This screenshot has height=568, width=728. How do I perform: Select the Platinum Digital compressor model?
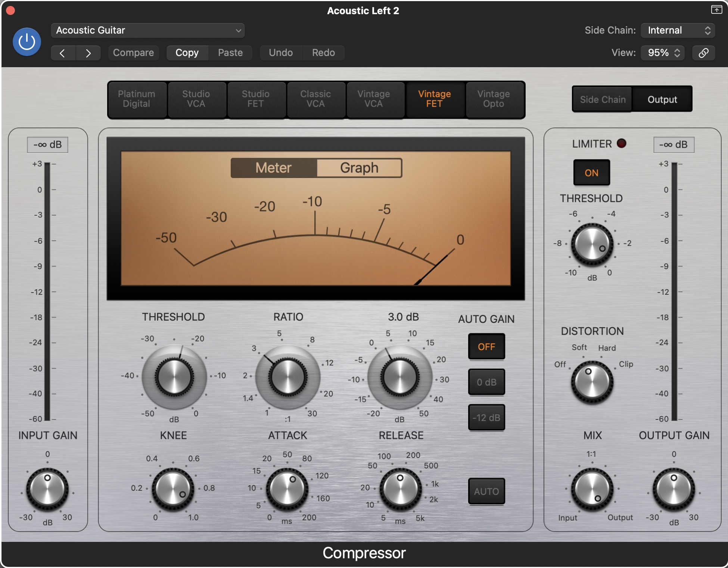pyautogui.click(x=137, y=99)
